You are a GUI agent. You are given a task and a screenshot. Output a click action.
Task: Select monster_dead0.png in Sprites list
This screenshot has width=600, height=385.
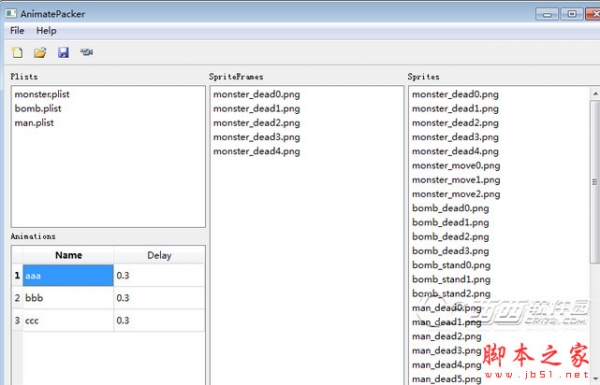[x=455, y=95]
